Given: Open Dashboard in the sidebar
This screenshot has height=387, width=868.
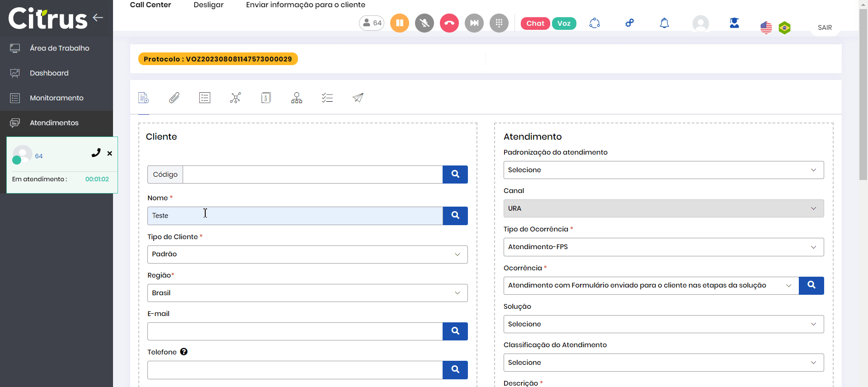Looking at the screenshot, I should pyautogui.click(x=49, y=73).
